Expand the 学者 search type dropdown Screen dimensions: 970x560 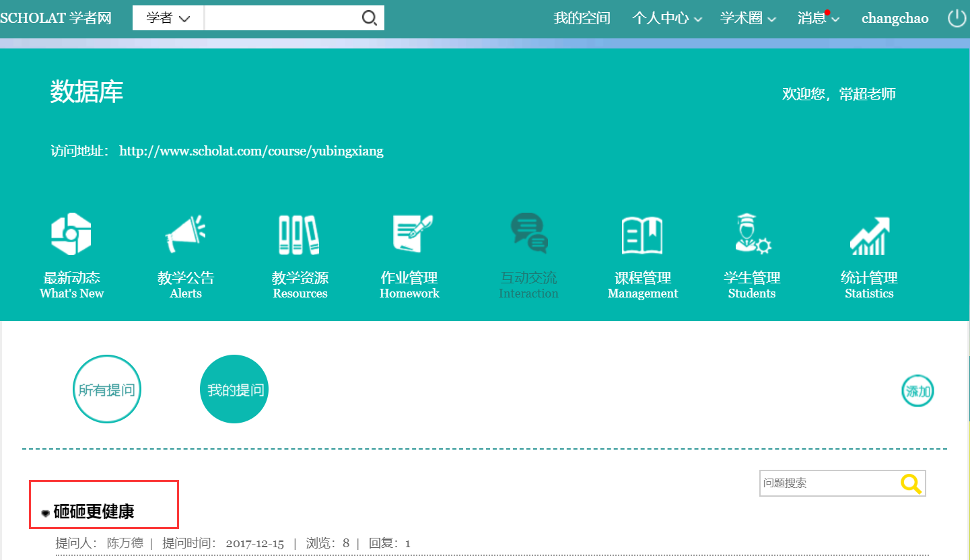click(x=168, y=18)
